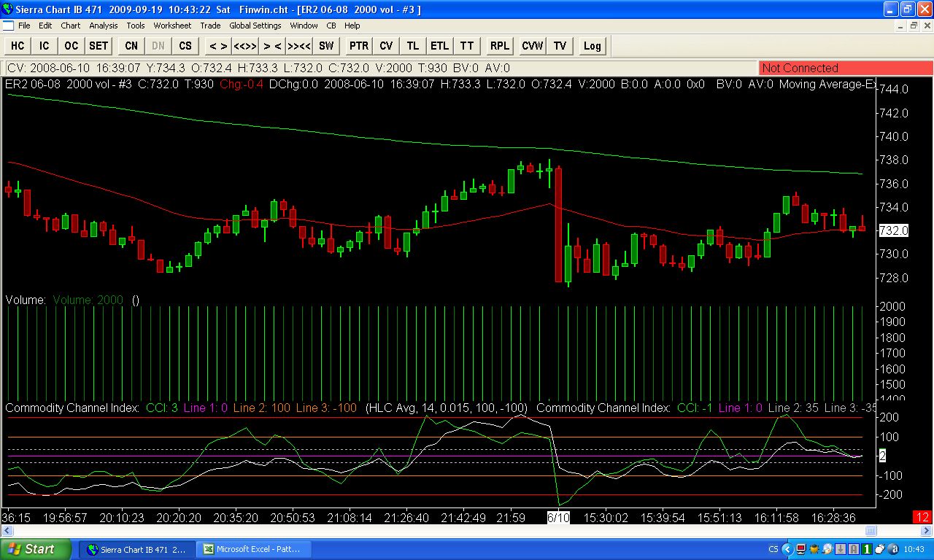
Task: Click the '<<>>' bar spacing button
Action: click(245, 46)
